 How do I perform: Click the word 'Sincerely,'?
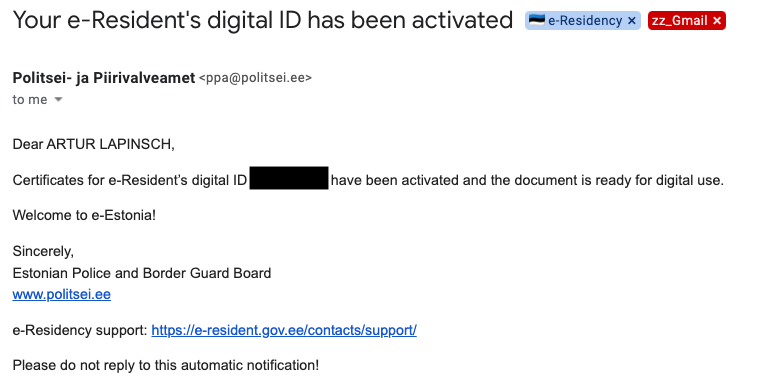click(43, 252)
